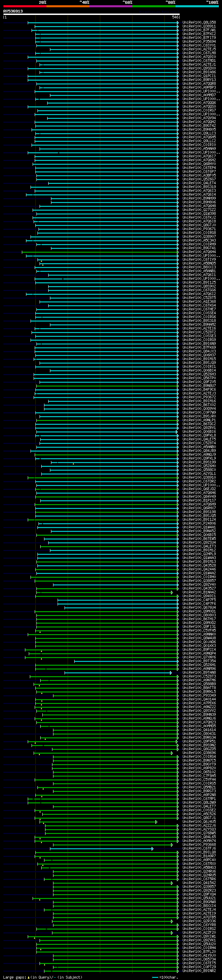This screenshot has width=222, height=980.
Task: Select the UniRef100_Q1PCI1 label
Action: (x=199, y=76)
